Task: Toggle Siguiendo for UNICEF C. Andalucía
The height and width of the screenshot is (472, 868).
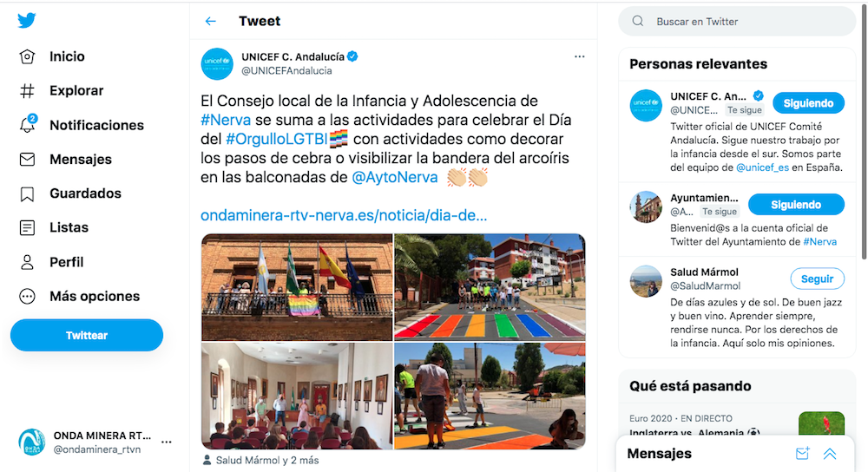Action: click(808, 103)
